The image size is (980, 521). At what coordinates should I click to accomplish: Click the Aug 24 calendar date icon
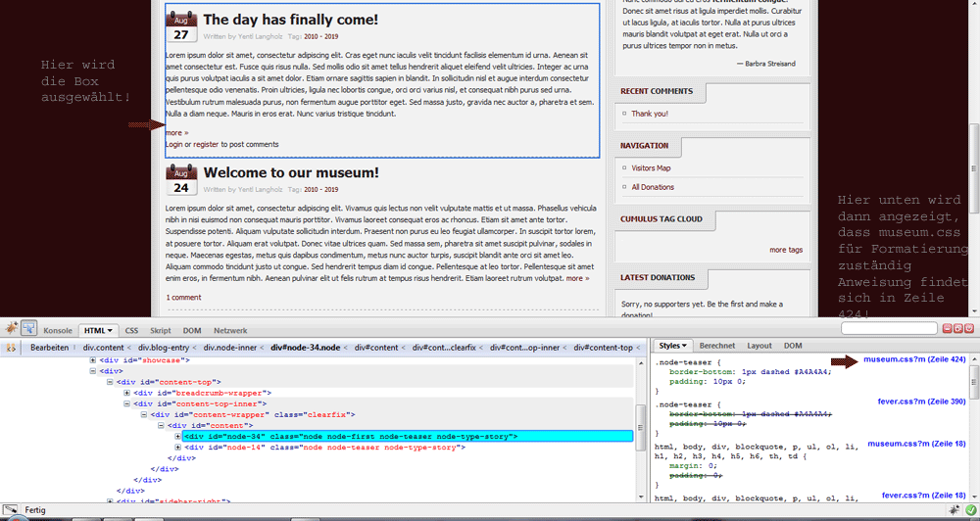(181, 180)
